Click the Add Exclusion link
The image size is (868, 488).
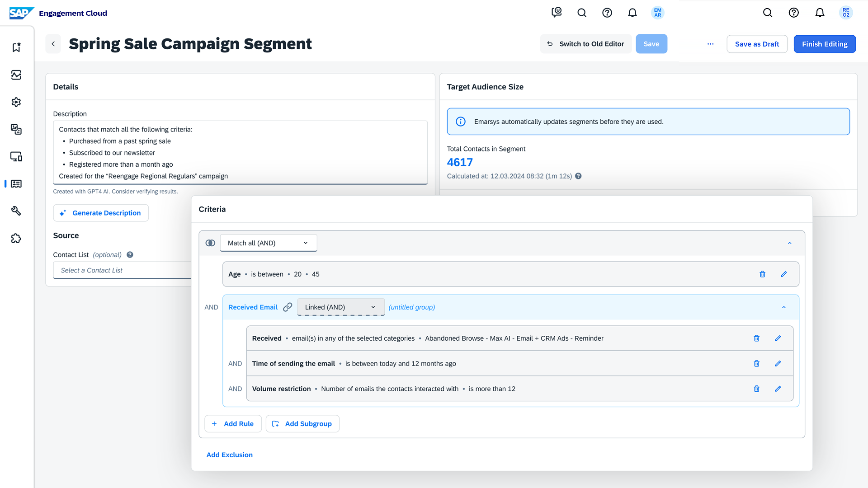coord(230,455)
